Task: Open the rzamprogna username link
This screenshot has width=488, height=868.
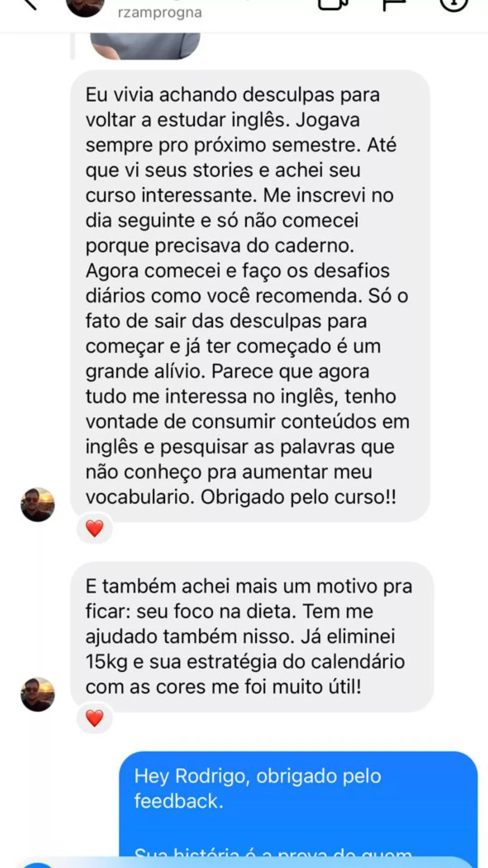Action: pyautogui.click(x=160, y=13)
